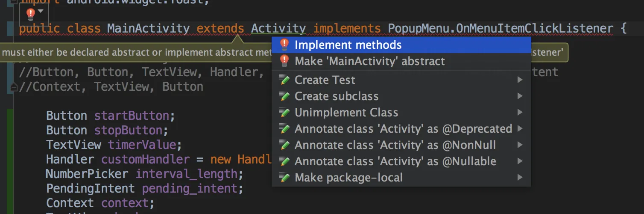Click the red bulb icon beside Implement methods
Image resolution: width=644 pixels, height=214 pixels.
[284, 45]
